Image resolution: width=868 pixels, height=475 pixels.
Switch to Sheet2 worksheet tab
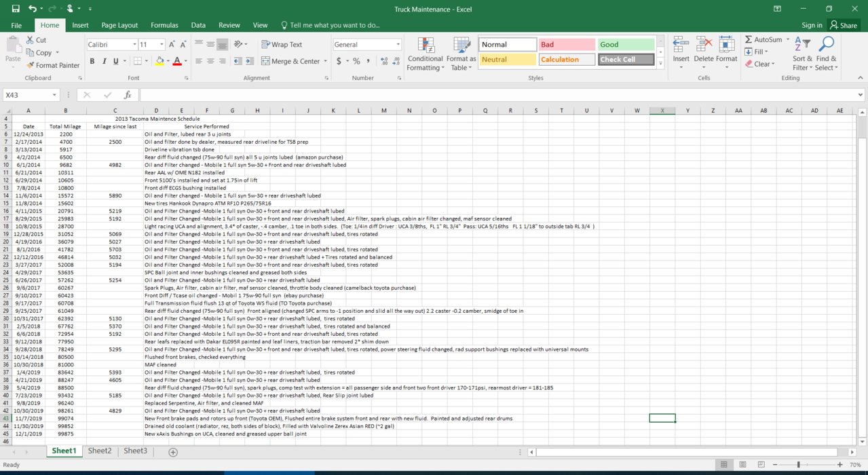point(100,451)
